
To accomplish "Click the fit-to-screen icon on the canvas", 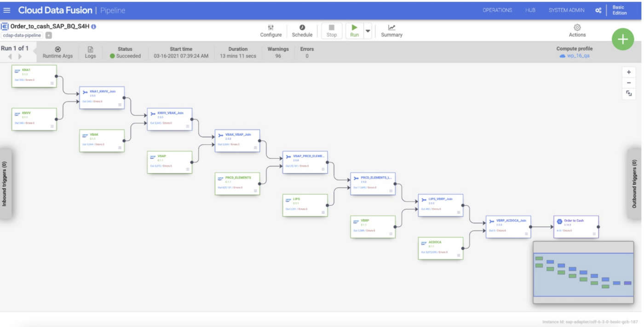I will click(x=629, y=92).
